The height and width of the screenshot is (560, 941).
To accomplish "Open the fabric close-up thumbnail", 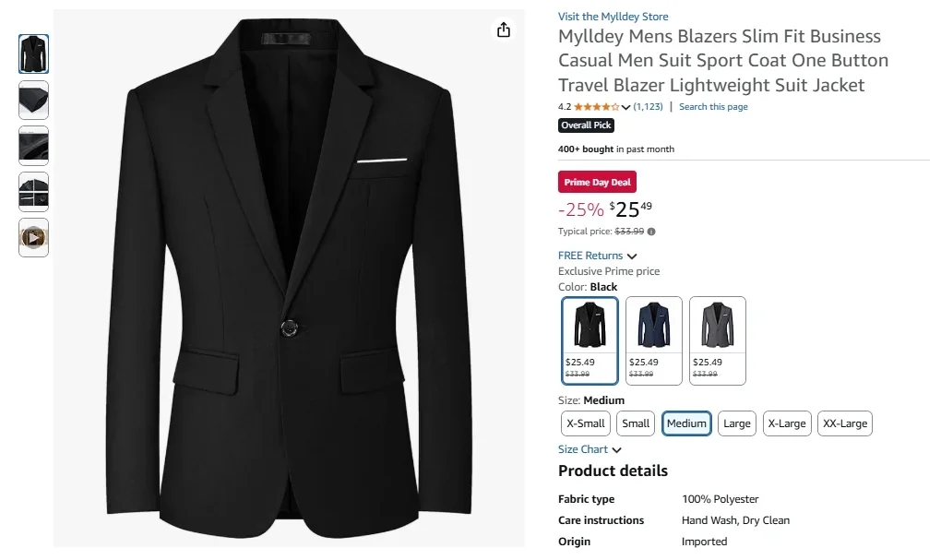I will click(x=33, y=145).
